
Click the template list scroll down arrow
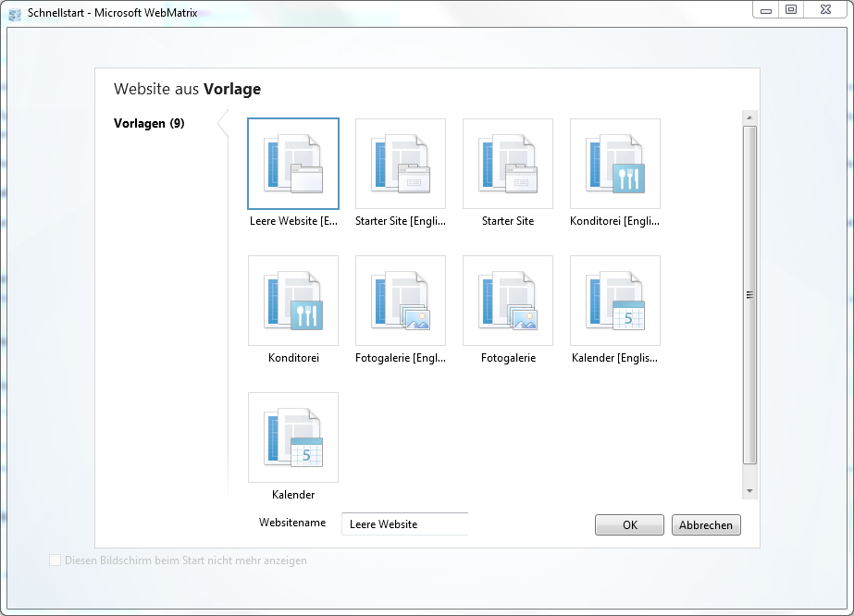tap(749, 491)
